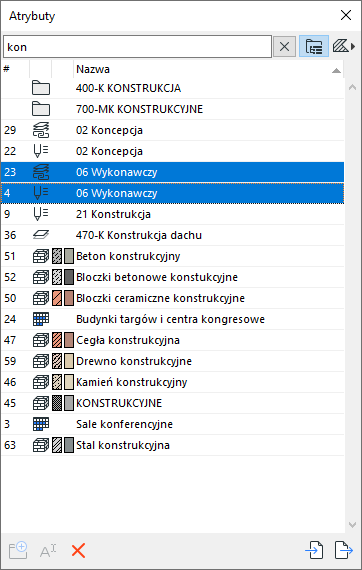Click the color swatch of Bloczki ceramiczne konstrukcyjne

(69, 298)
